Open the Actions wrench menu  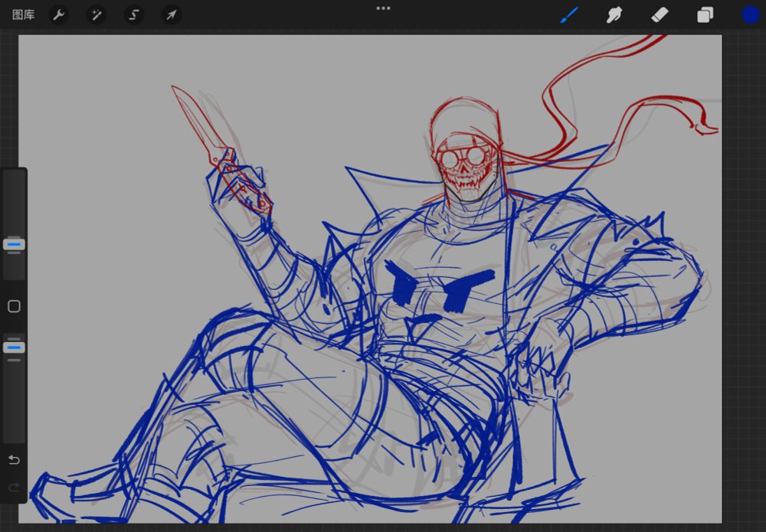59,15
